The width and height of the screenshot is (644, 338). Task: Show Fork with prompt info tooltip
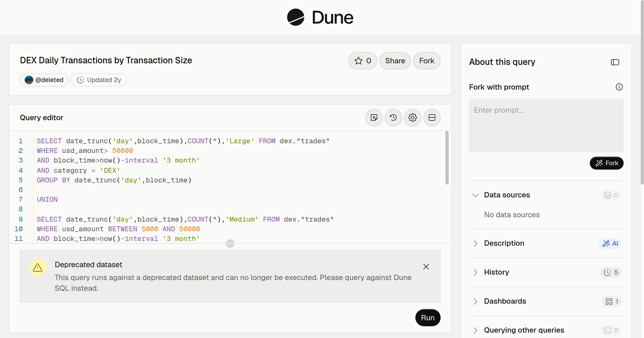[x=619, y=87]
